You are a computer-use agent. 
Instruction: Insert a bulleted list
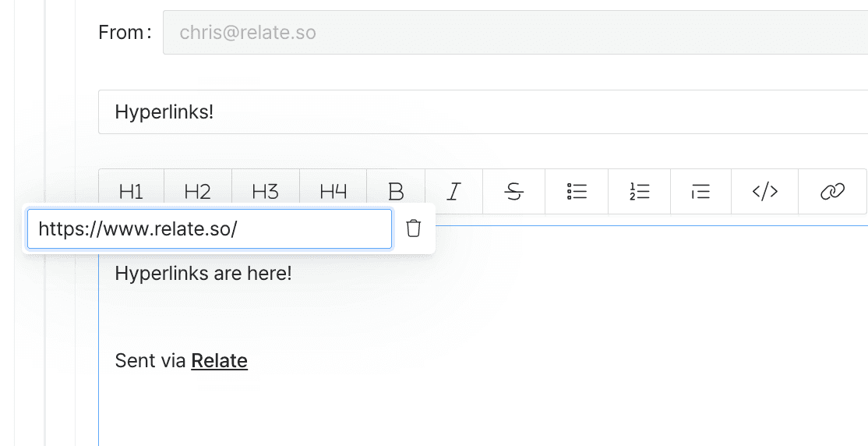[577, 192]
